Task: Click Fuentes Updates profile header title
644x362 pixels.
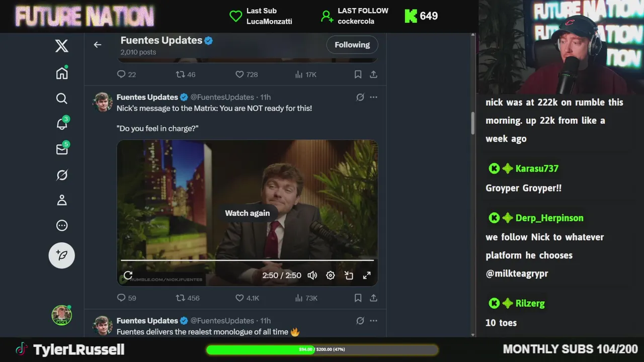Action: [161, 40]
